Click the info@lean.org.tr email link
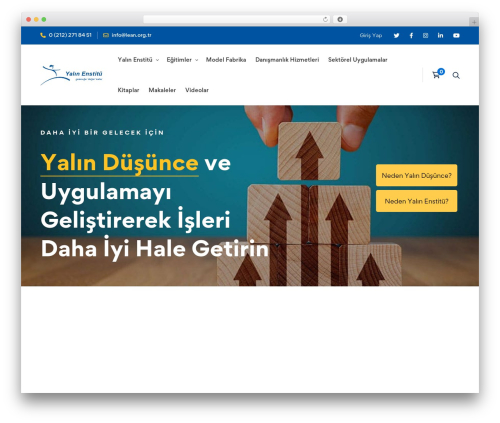This screenshot has height=423, width=500. [131, 35]
